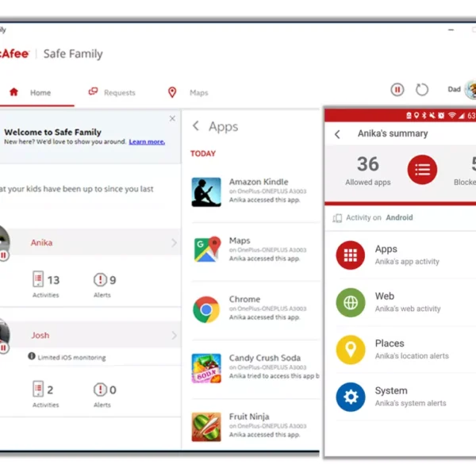476x476 pixels.
Task: Toggle pause badge on Anika's avatar
Action: click(x=3, y=255)
